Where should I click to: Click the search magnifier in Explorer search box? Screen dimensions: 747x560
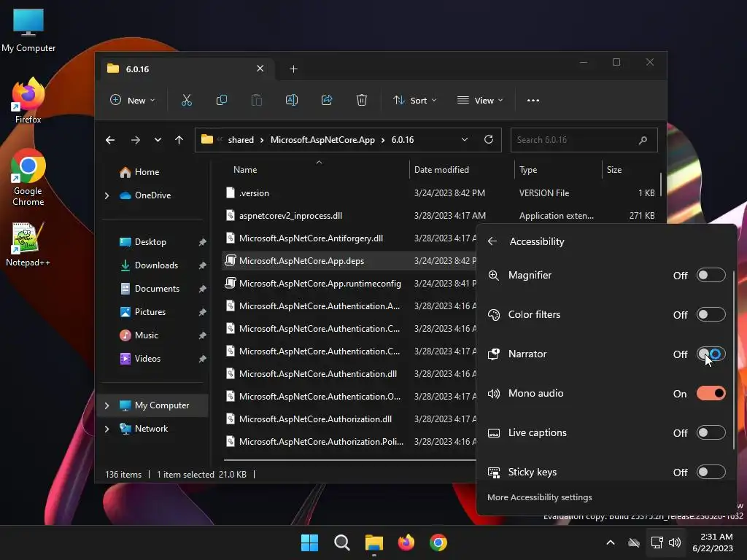tap(643, 140)
